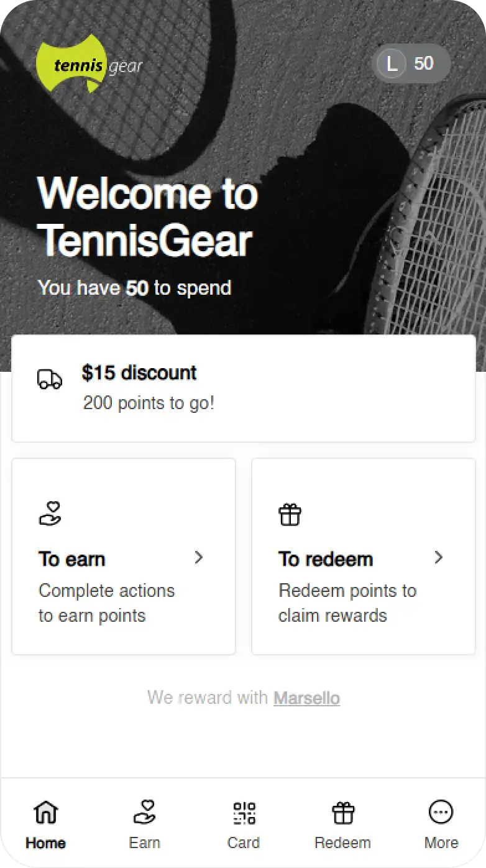Click the delivery truck icon on discount card
The width and height of the screenshot is (486, 868).
(x=50, y=380)
